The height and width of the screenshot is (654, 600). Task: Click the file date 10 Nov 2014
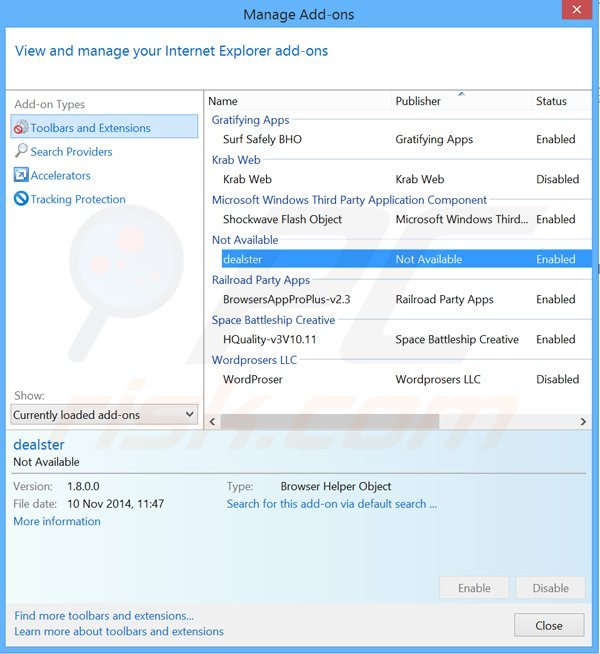[115, 504]
